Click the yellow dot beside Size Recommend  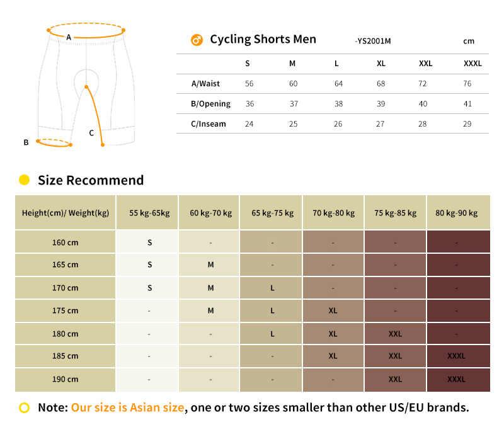[x=24, y=180]
